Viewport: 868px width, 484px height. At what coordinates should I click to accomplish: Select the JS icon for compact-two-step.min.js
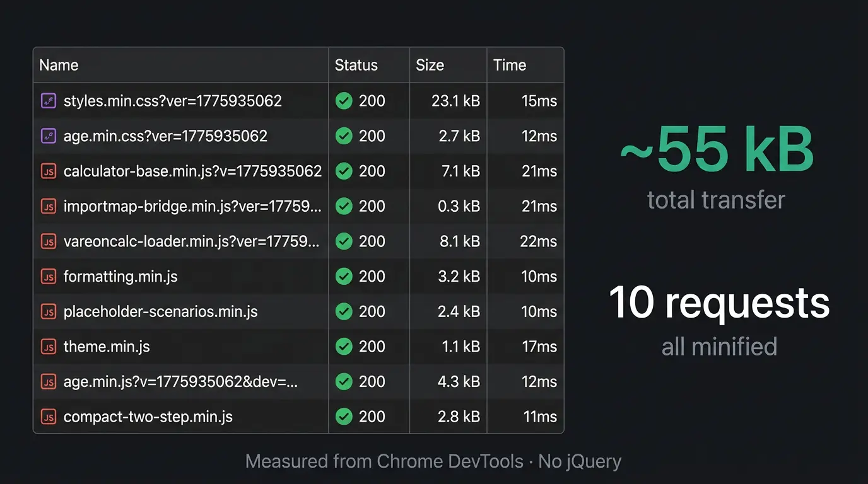coord(49,417)
